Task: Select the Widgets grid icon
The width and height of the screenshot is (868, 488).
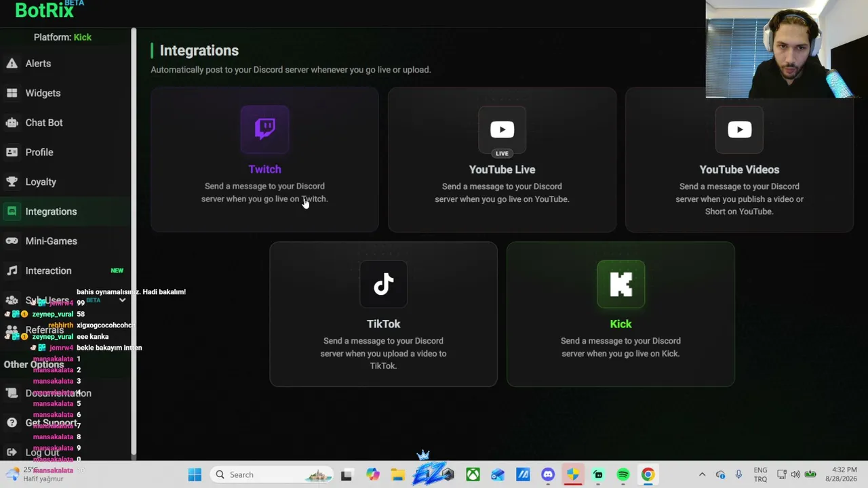Action: pyautogui.click(x=12, y=93)
